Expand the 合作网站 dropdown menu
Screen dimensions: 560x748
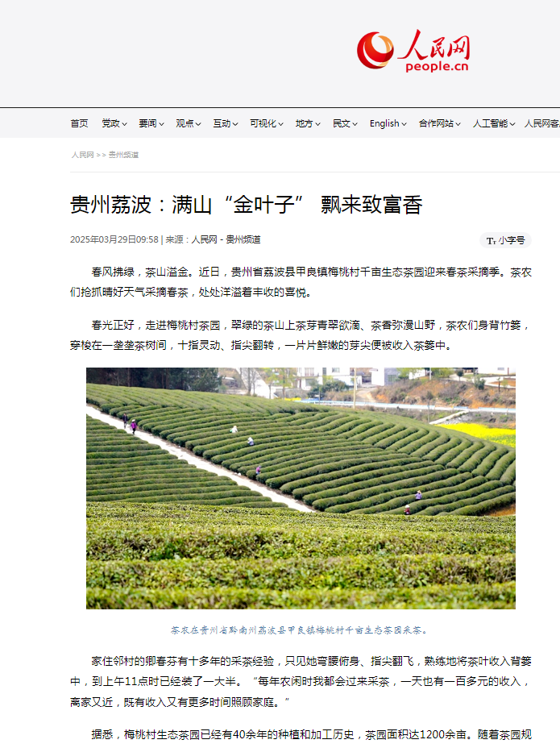coord(439,123)
